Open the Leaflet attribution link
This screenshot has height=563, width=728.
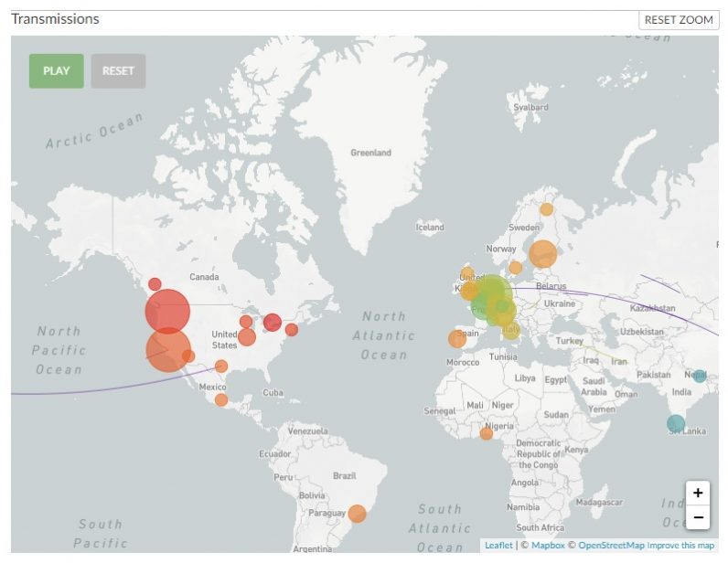(x=498, y=546)
